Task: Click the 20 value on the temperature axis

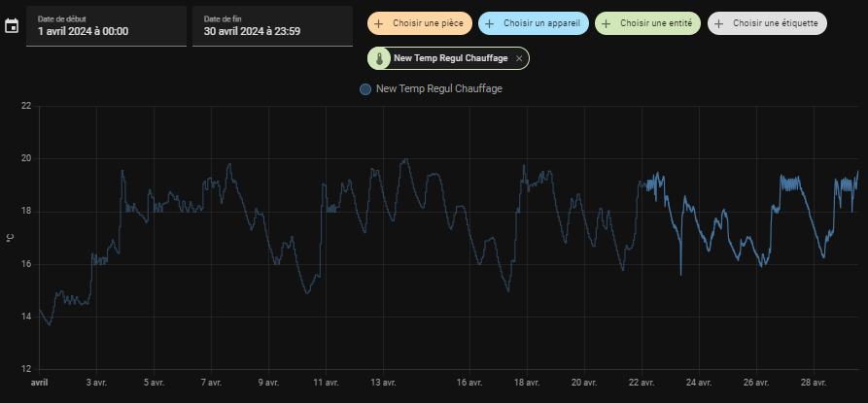Action: pyautogui.click(x=25, y=158)
